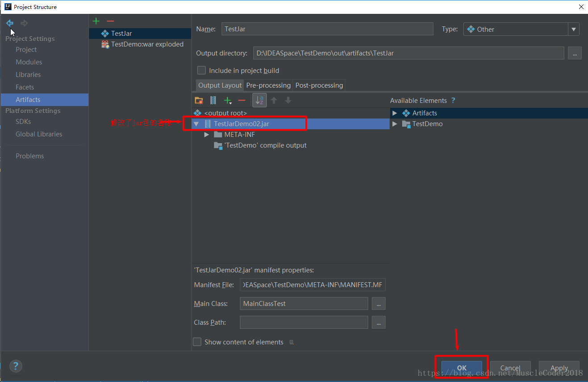Expand the META-INF folder node
Viewport: 588px width, 382px height.
(x=206, y=135)
